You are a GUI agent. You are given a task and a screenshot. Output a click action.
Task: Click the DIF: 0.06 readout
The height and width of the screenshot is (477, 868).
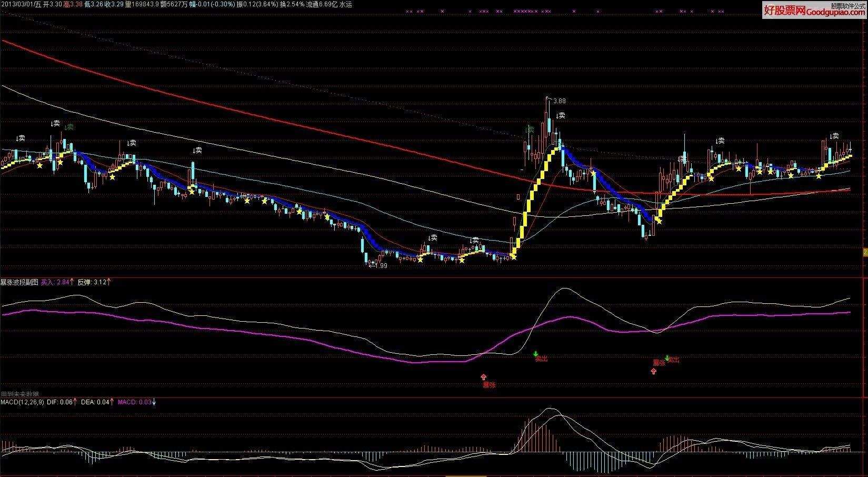click(x=59, y=402)
